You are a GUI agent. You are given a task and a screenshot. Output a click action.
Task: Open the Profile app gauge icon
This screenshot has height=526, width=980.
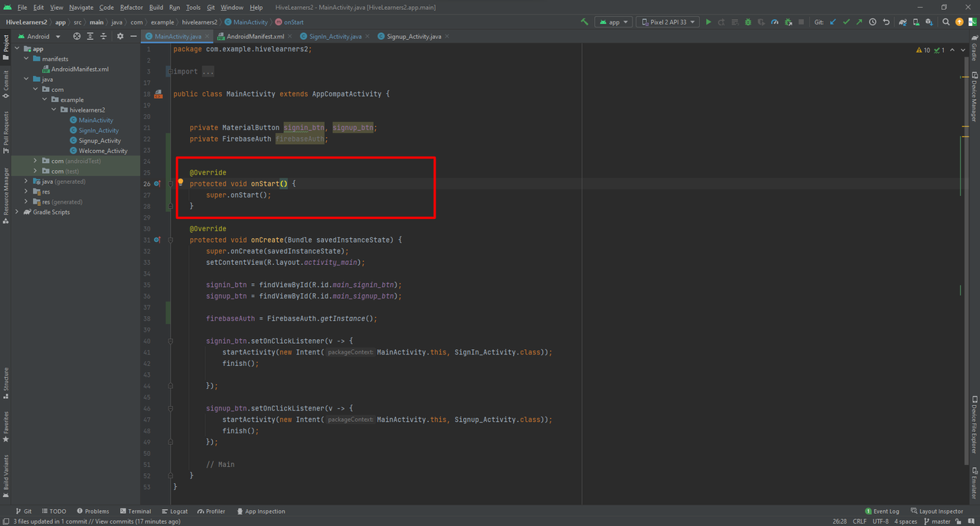(775, 22)
